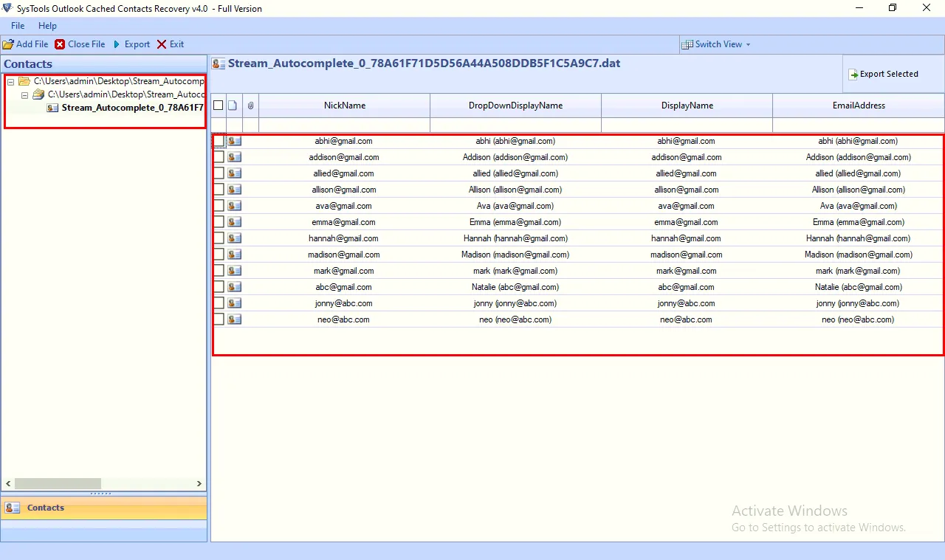This screenshot has width=945, height=560.
Task: Click the Natalie (abc@gmail.com) DropDownDisplayName cell
Action: click(515, 287)
